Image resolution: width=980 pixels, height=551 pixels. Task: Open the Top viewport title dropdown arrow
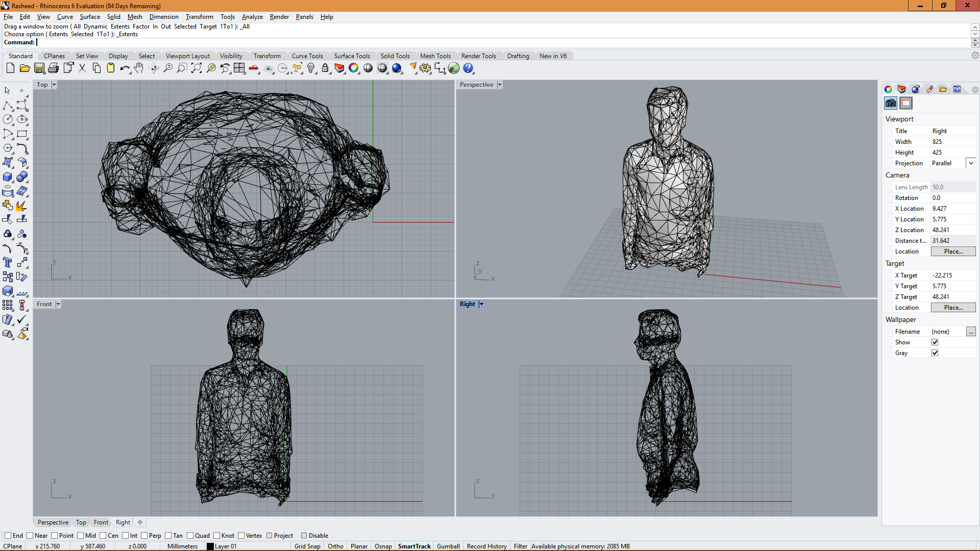pyautogui.click(x=54, y=85)
